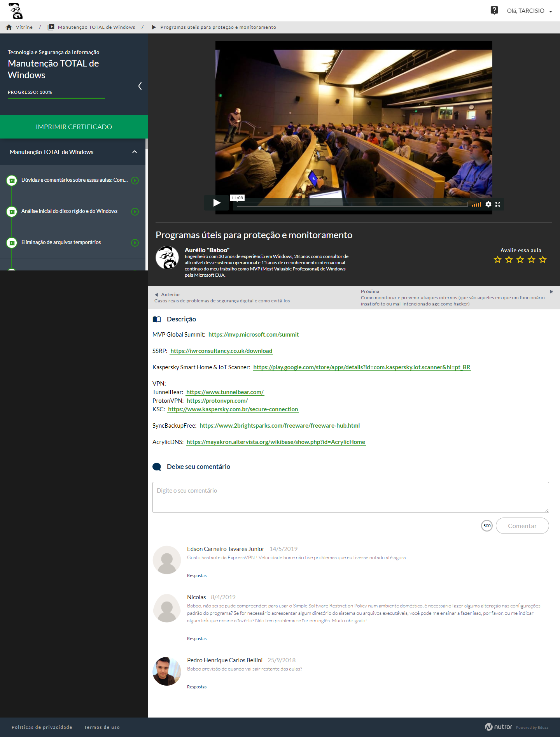
Task: Click the help question mark icon
Action: coord(494,11)
